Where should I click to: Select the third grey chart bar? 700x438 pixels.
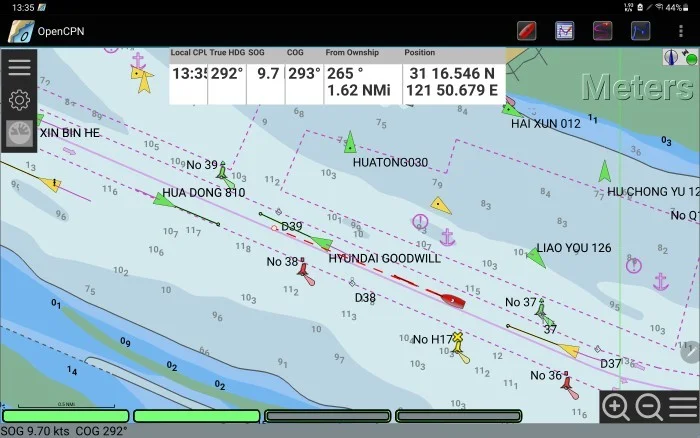click(328, 416)
